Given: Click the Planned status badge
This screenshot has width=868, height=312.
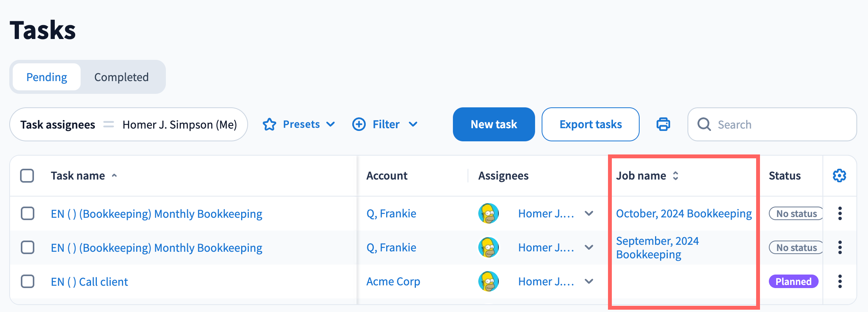Looking at the screenshot, I should (x=793, y=281).
